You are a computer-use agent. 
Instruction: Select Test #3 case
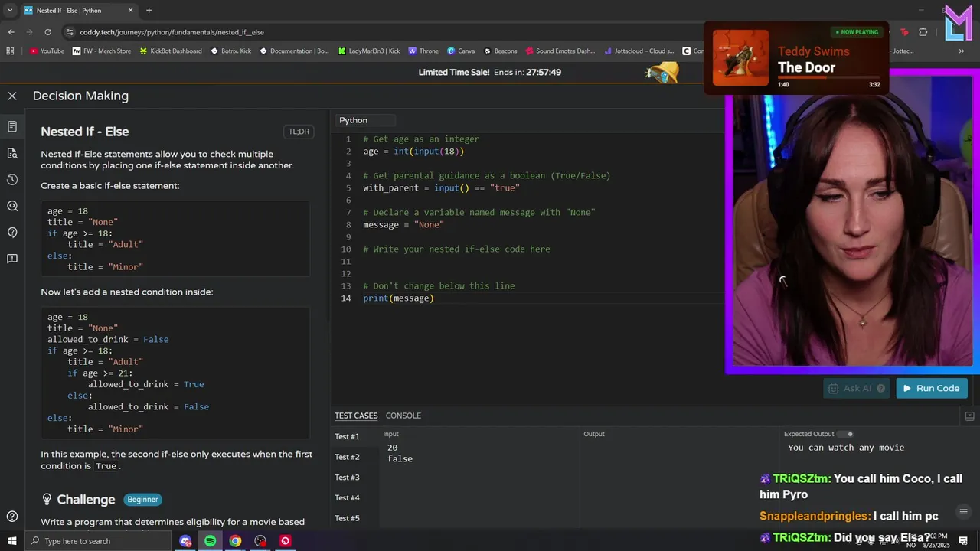click(x=347, y=478)
